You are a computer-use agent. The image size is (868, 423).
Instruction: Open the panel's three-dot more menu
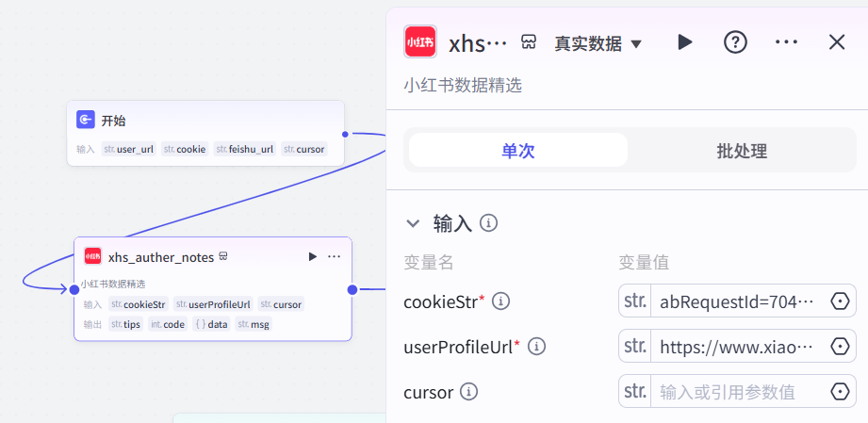786,42
